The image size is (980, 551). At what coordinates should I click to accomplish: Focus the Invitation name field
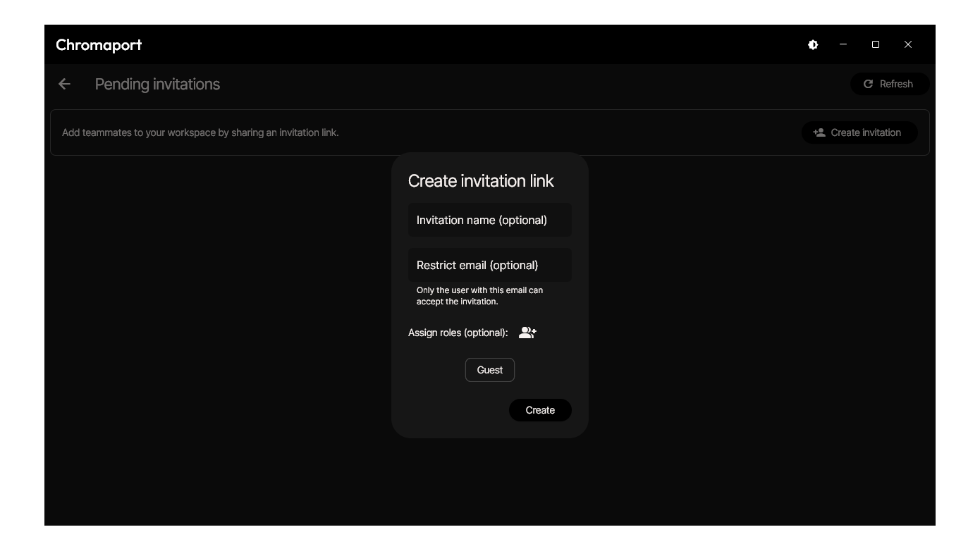point(489,221)
